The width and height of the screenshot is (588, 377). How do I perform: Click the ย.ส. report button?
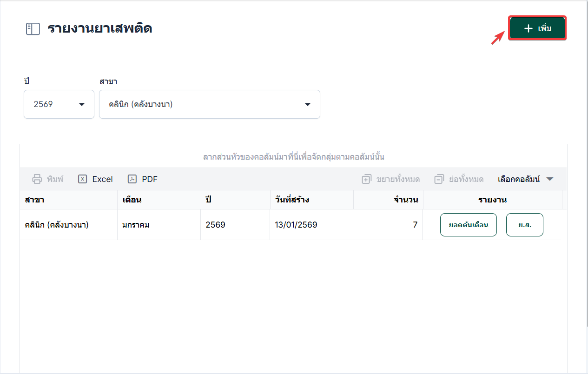point(524,225)
